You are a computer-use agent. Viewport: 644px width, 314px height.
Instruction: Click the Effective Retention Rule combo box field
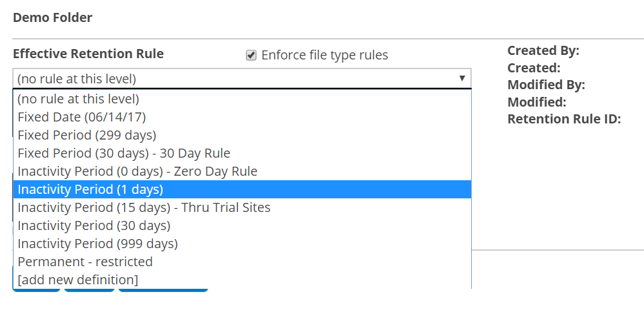[x=232, y=79]
